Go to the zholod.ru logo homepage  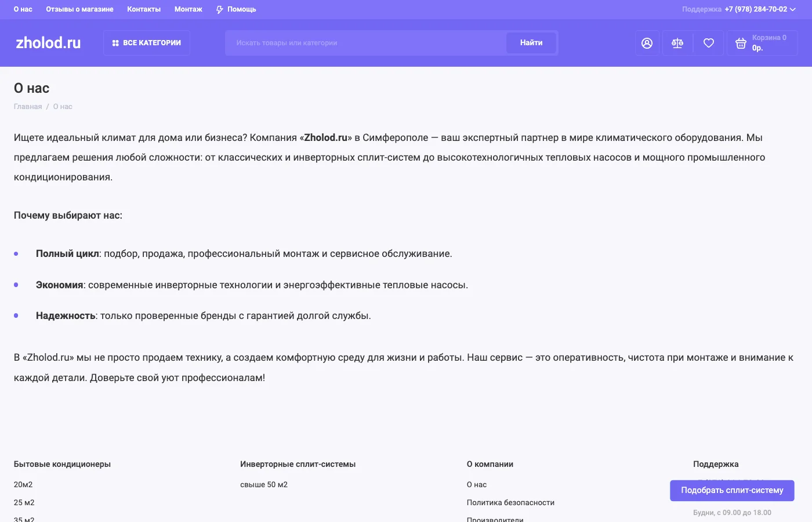pyautogui.click(x=48, y=43)
